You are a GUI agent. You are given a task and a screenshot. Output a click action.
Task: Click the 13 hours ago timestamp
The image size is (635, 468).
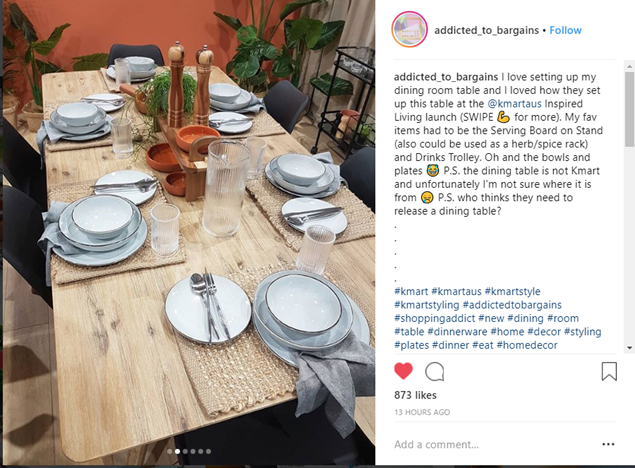422,412
